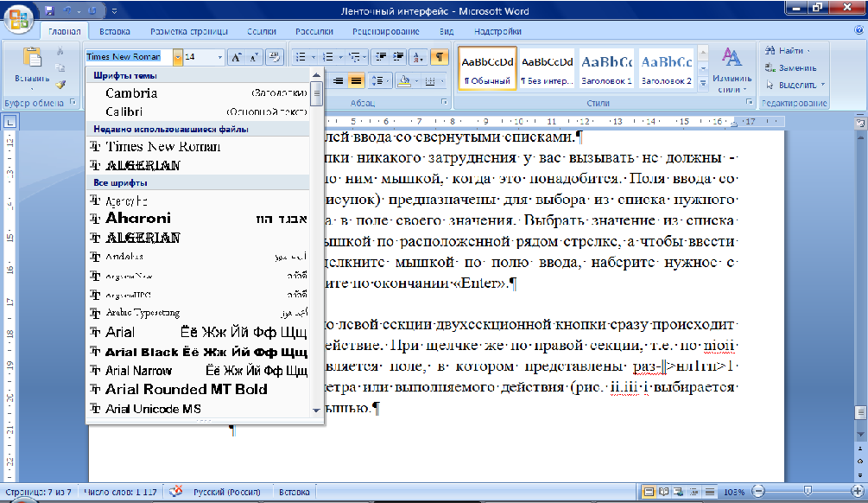This screenshot has width=868, height=503.
Task: Decrease paragraph indent
Action: coord(381,57)
